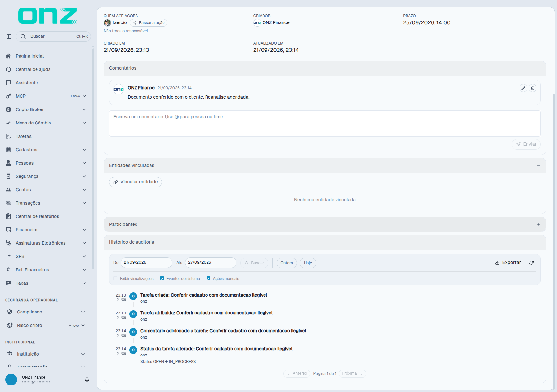Image resolution: width=557 pixels, height=392 pixels.
Task: Uncheck Ações manuais checkbox
Action: coord(208,279)
